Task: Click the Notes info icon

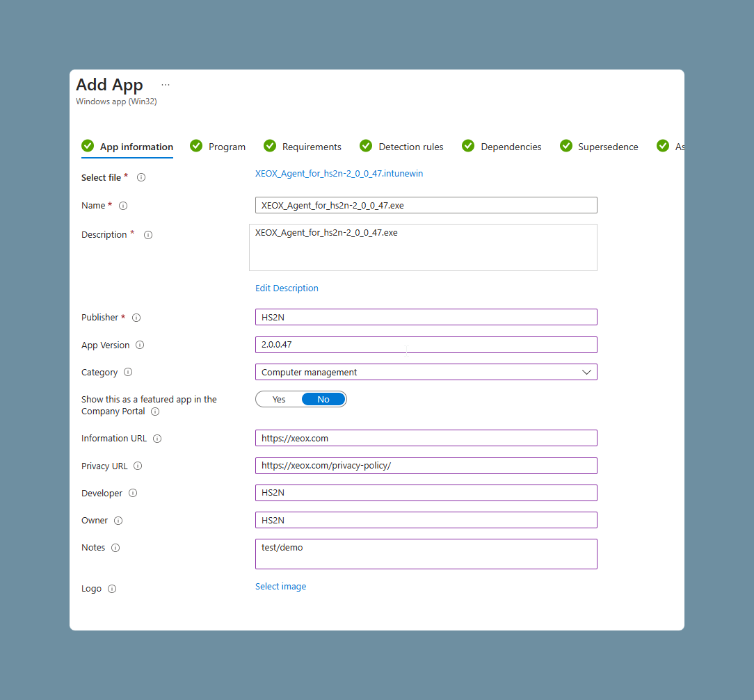Action: pos(115,548)
